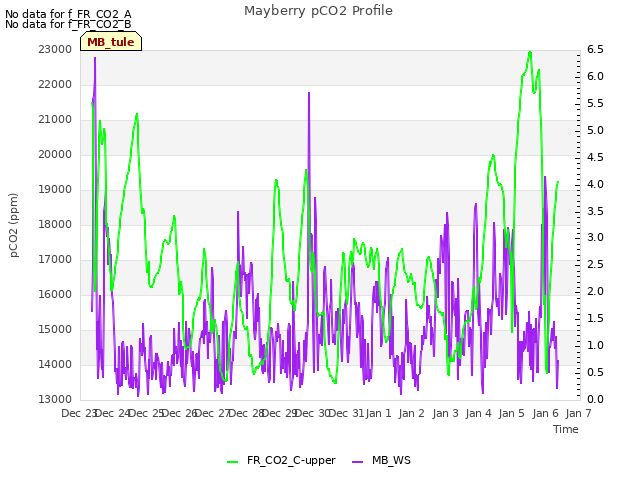The width and height of the screenshot is (640, 480).
Task: Click the Dec 31 date tick label
Action: (346, 413)
